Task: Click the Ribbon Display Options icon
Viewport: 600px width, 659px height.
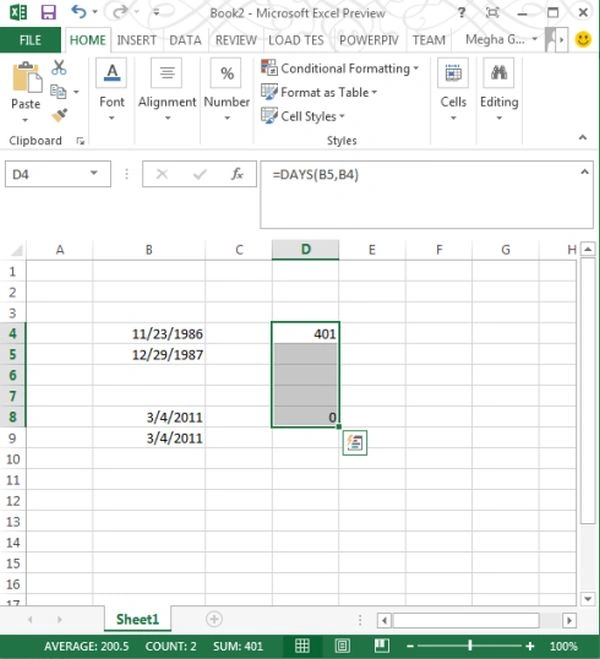Action: [492, 13]
